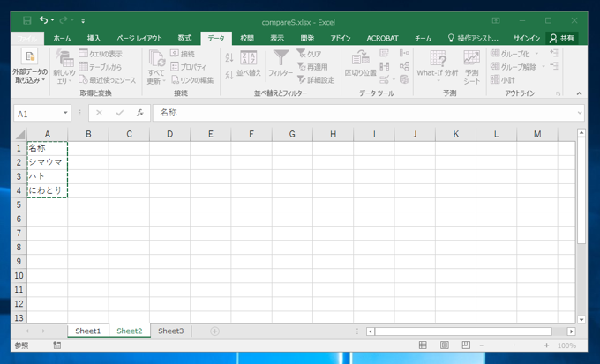Image resolution: width=600 pixels, height=364 pixels.
Task: Click the Save icon in quick access toolbar
Action: tap(26, 20)
